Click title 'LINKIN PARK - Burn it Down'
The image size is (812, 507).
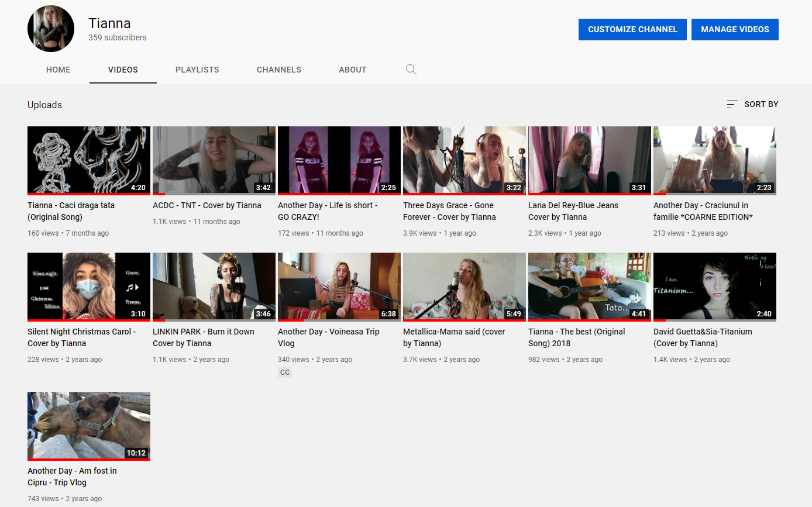(204, 337)
